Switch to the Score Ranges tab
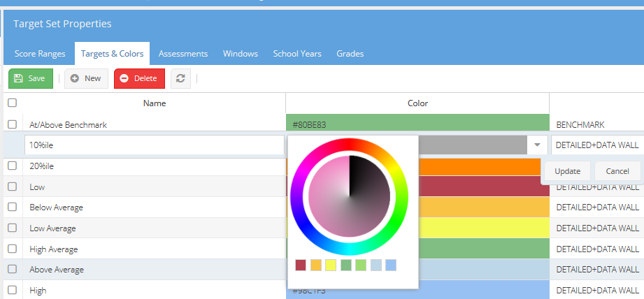 click(40, 54)
